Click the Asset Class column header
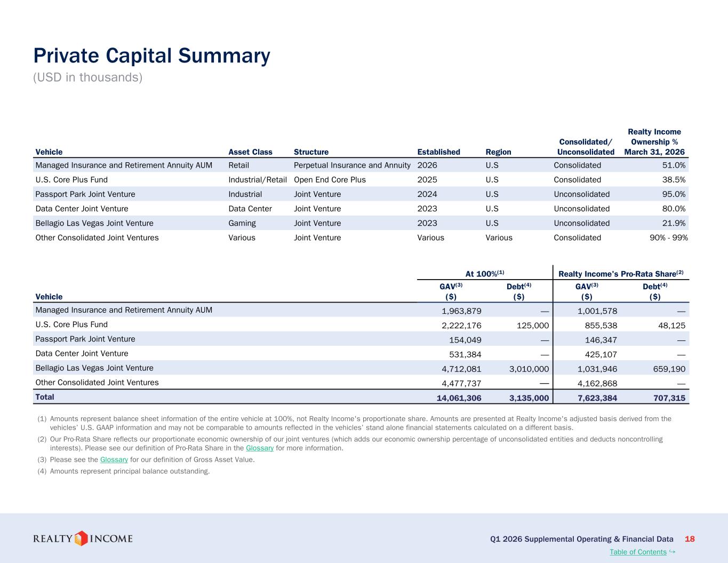The height and width of the screenshot is (563, 728). point(250,152)
